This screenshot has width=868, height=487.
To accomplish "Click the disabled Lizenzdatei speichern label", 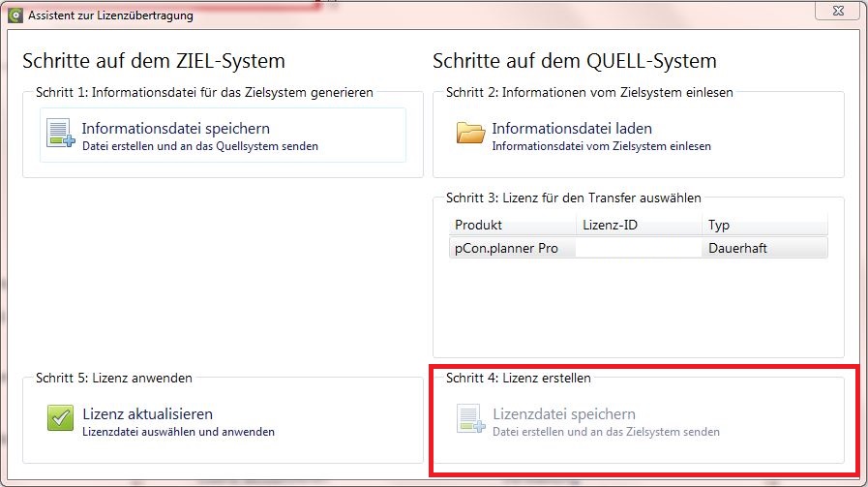I will pos(564,413).
